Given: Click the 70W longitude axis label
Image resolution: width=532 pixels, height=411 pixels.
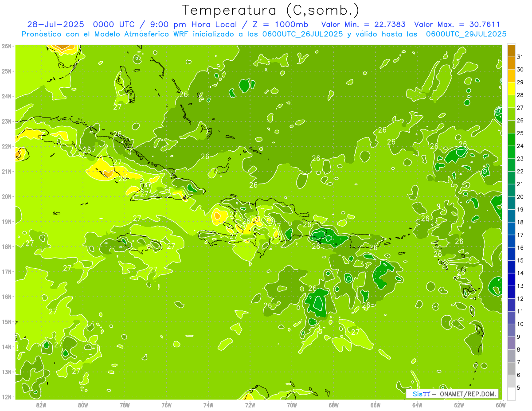Looking at the screenshot, I should (292, 405).
